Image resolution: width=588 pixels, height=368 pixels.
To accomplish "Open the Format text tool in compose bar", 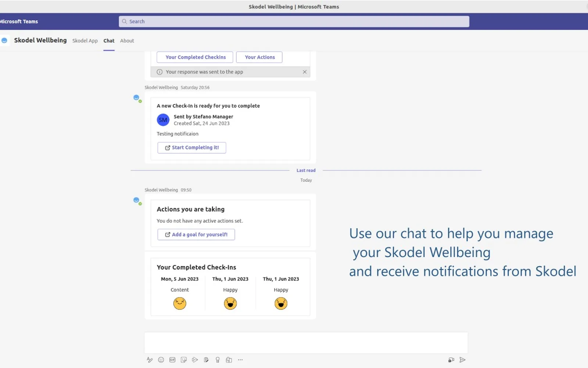I will [x=150, y=360].
